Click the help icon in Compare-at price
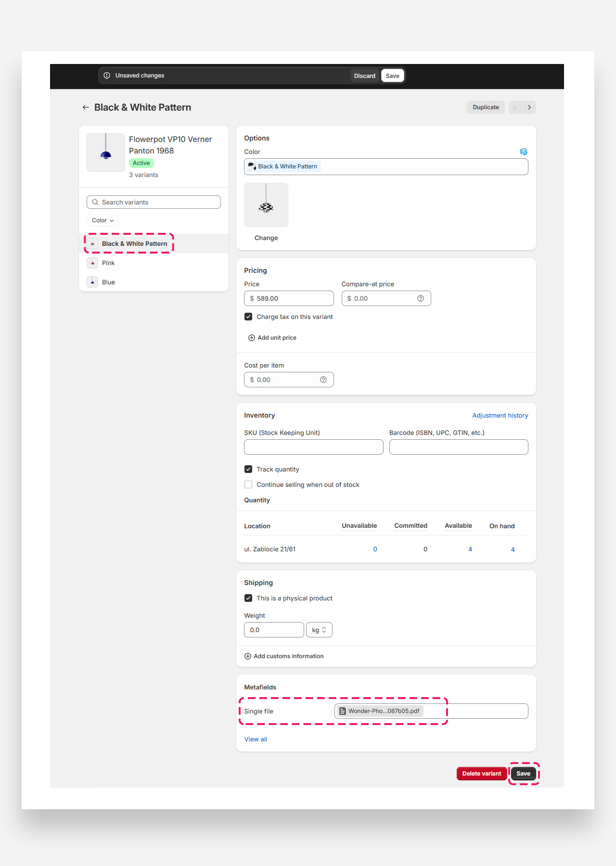This screenshot has width=616, height=866. (x=421, y=298)
